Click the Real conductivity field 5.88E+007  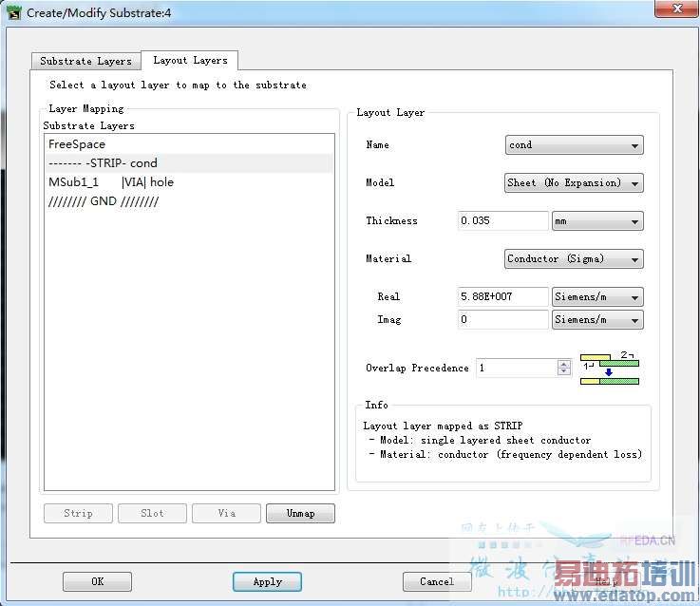[x=503, y=296]
